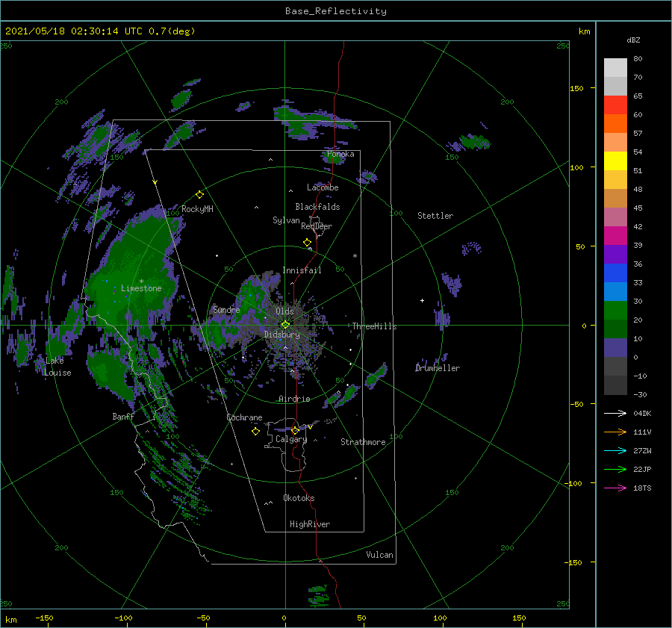The image size is (672, 628).
Task: Click the Blackfalds town label
Action: click(317, 207)
